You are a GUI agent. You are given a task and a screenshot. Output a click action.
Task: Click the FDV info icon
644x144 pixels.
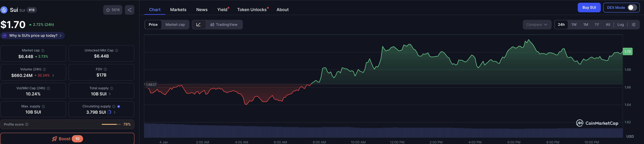(x=105, y=69)
